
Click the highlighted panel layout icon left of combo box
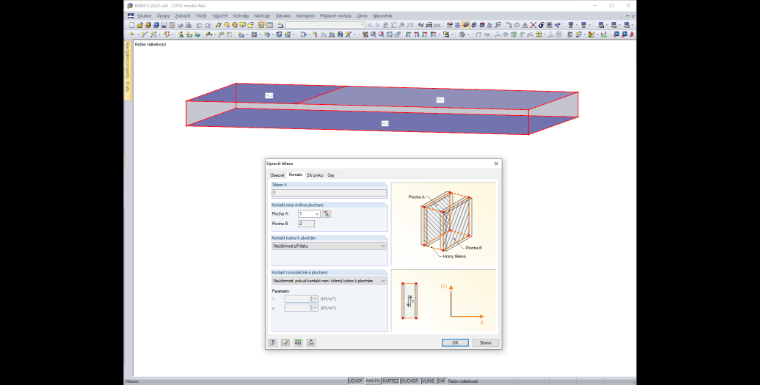[261, 25]
